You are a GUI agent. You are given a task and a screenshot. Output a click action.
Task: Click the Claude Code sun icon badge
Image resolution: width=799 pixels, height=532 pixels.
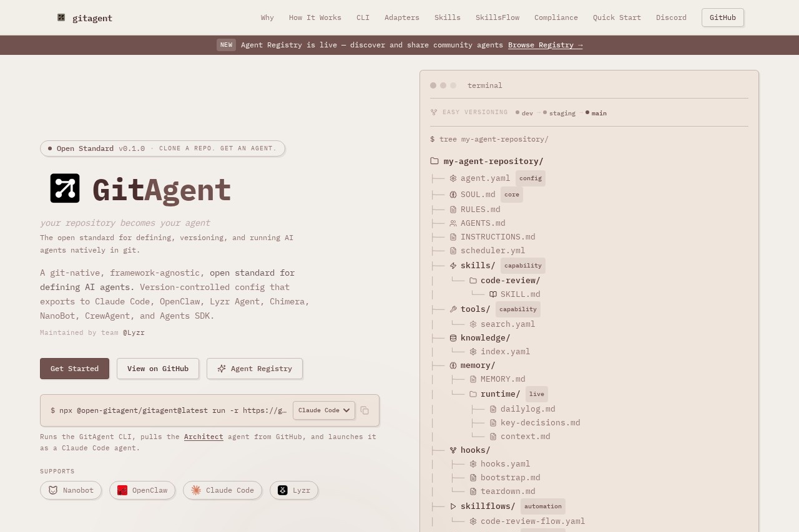195,490
